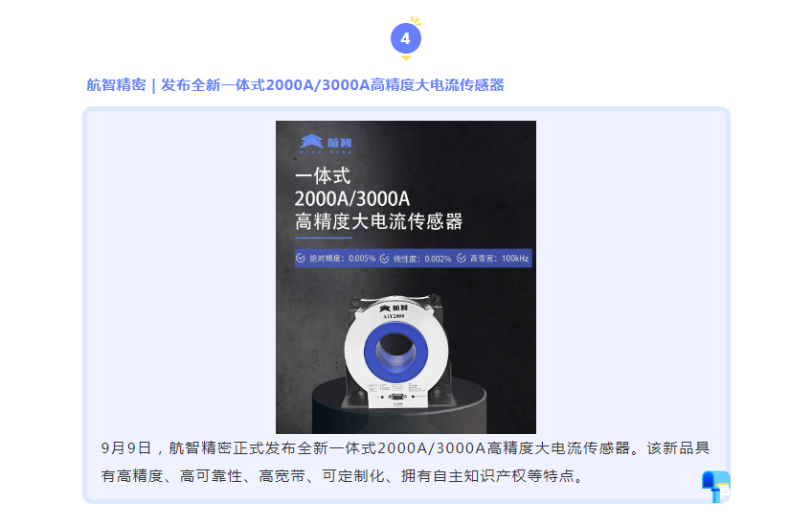Click the 高精度大电流传感器 poster heading

(378, 221)
